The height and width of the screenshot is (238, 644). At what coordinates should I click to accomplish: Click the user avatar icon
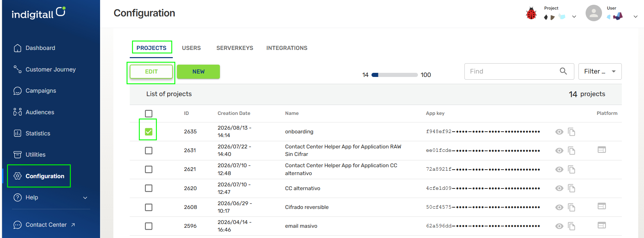[594, 13]
